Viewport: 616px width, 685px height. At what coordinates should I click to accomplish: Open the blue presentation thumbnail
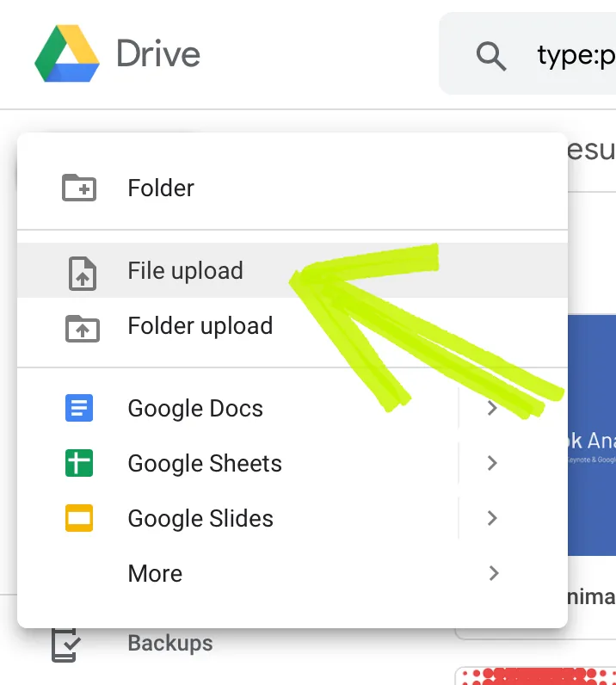[x=592, y=435]
